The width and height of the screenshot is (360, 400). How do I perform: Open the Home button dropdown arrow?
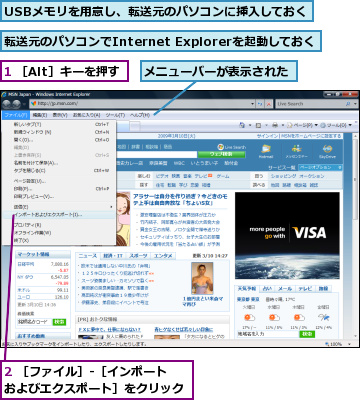[250, 125]
